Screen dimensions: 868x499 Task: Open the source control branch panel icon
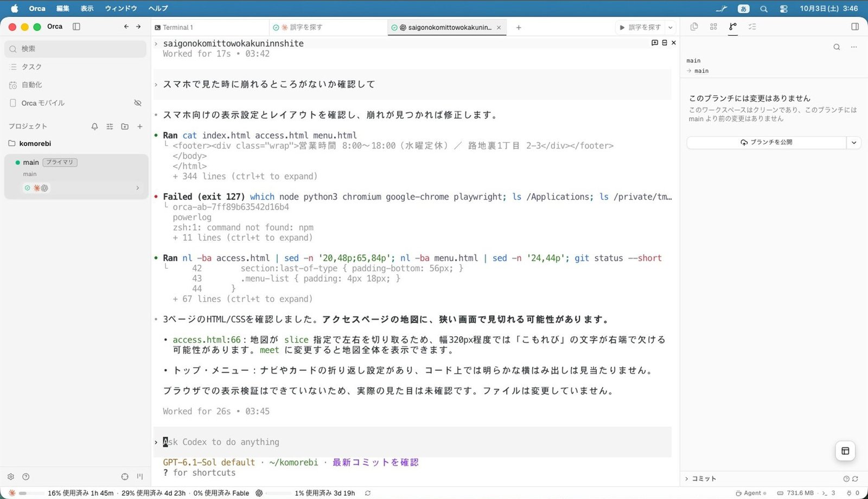[x=733, y=27]
